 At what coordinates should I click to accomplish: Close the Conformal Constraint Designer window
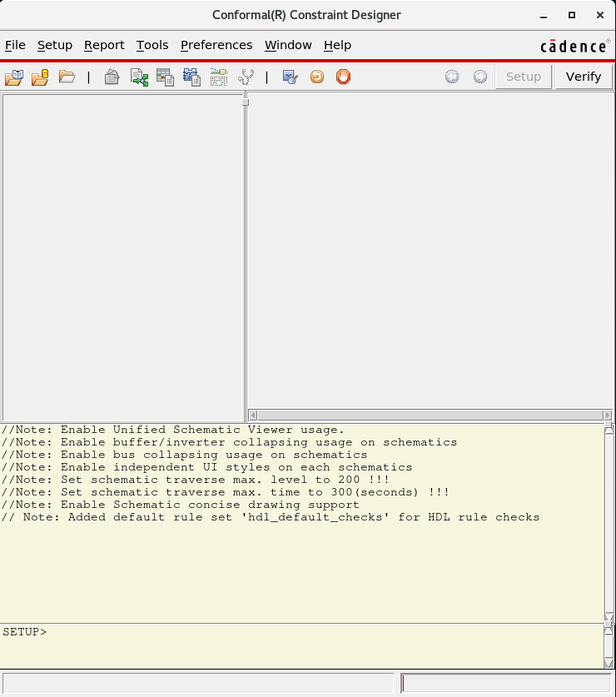[600, 15]
